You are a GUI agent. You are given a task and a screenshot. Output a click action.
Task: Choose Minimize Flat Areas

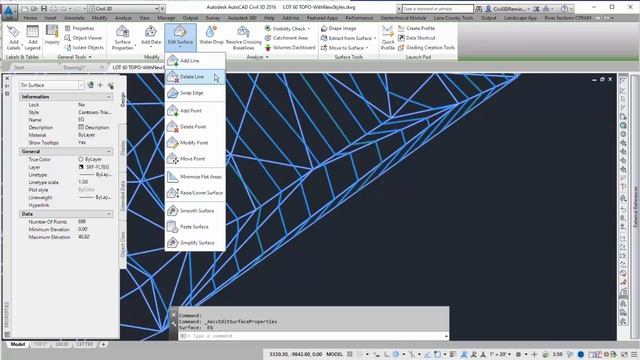tap(195, 177)
